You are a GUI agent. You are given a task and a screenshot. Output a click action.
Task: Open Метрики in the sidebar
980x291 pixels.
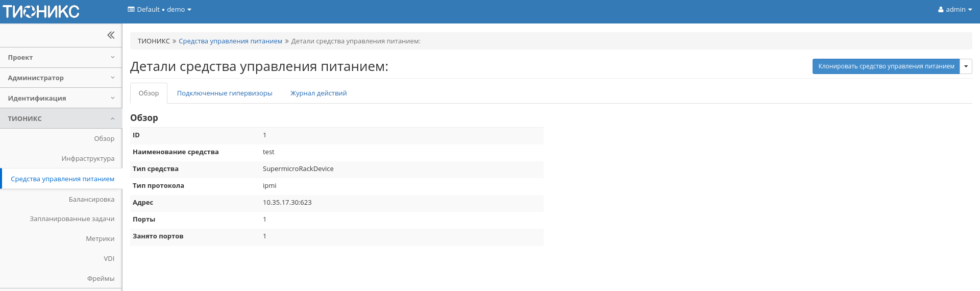(100, 239)
